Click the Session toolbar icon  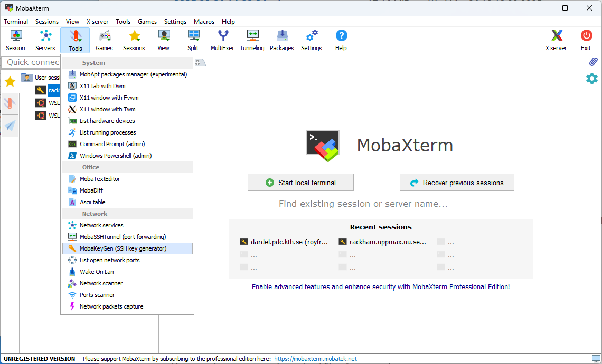pos(15,40)
